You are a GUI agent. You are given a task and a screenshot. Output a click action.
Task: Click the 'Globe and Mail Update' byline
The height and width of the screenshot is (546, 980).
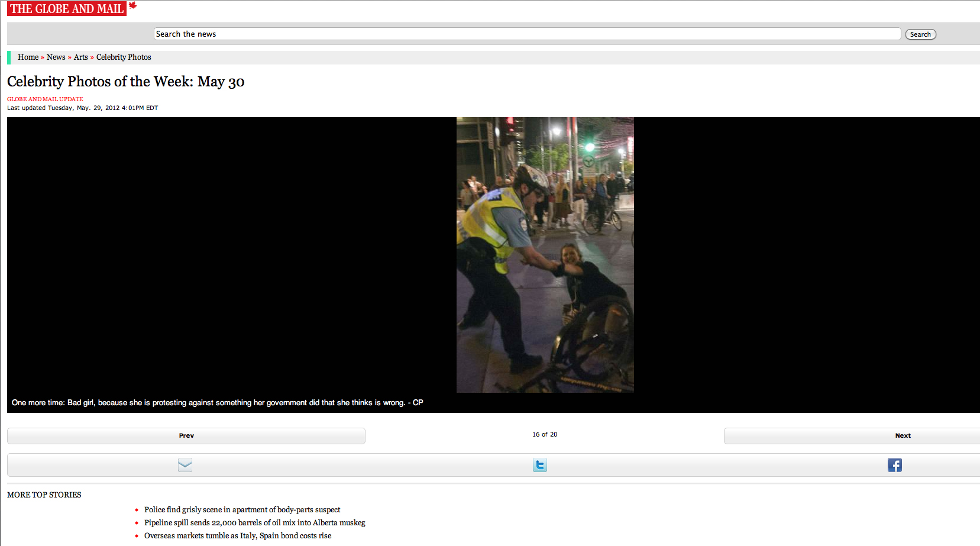(45, 99)
